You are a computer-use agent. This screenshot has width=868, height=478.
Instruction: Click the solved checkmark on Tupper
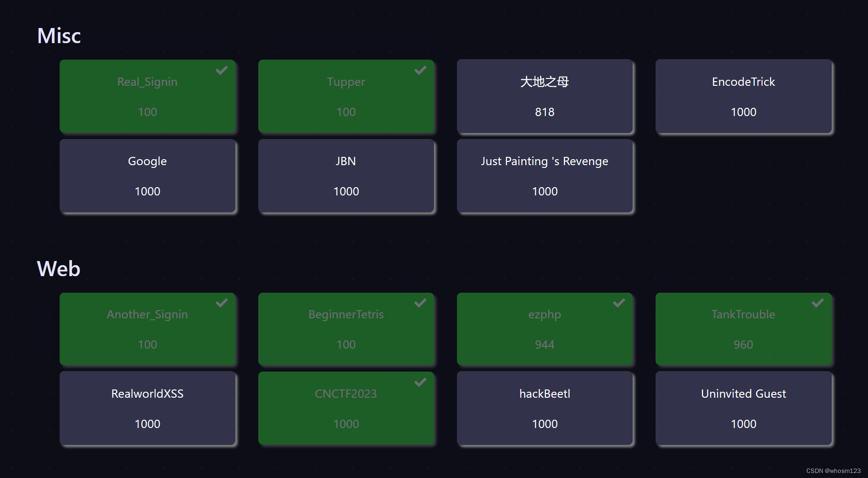tap(420, 70)
